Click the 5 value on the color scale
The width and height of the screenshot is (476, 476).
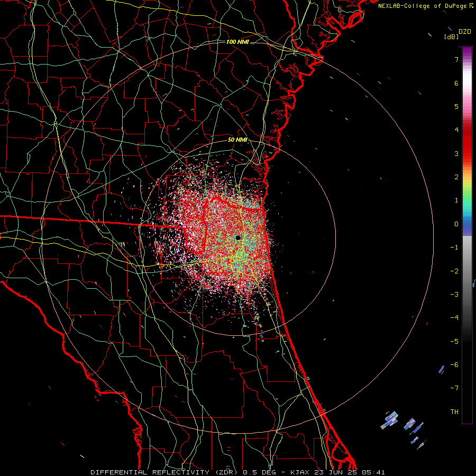456,106
